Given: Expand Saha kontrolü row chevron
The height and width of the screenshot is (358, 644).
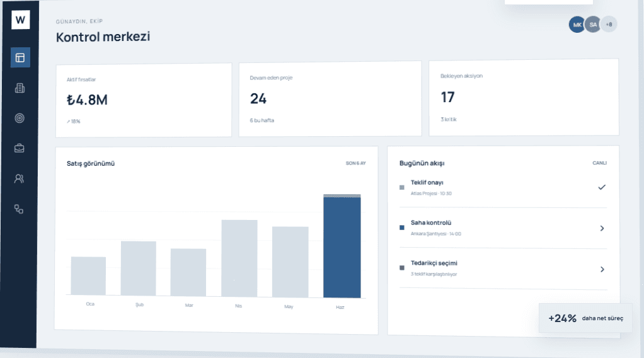Looking at the screenshot, I should tap(602, 228).
